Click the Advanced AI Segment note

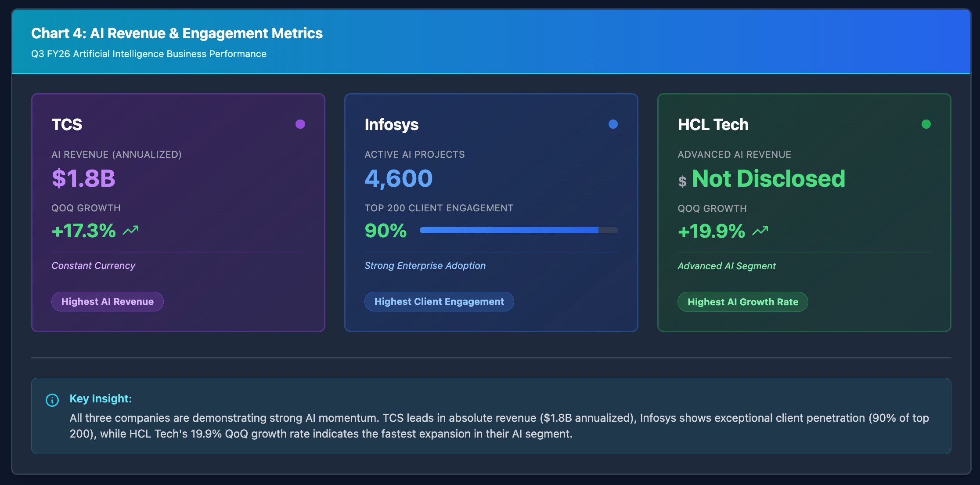pos(727,266)
